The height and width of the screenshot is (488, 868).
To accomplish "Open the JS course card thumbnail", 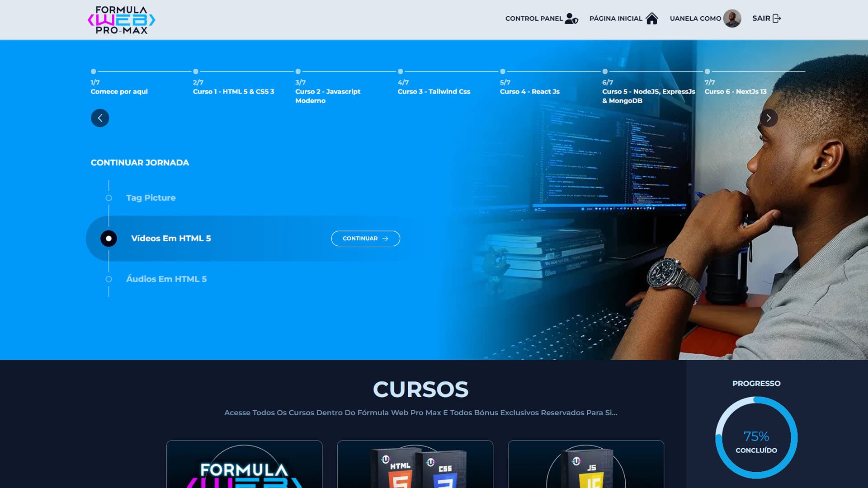I will coord(586,465).
